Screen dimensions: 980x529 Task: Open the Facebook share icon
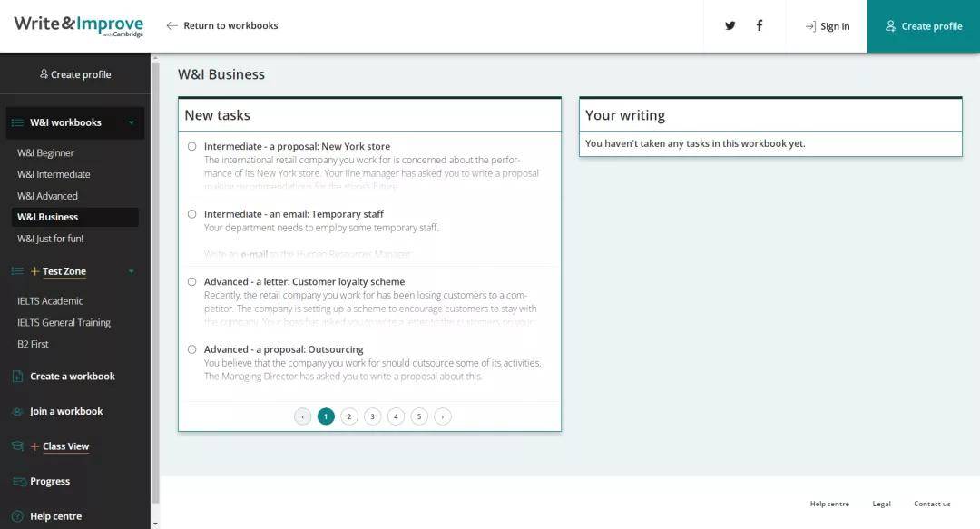pyautogui.click(x=759, y=25)
